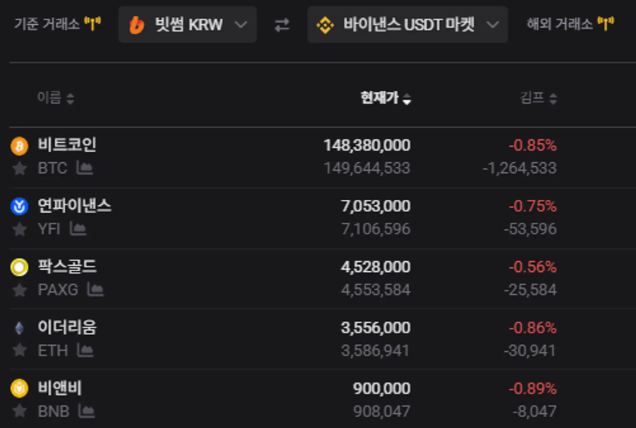Image resolution: width=636 pixels, height=428 pixels.
Task: Click the swap exchanges arrows icon
Action: [282, 25]
